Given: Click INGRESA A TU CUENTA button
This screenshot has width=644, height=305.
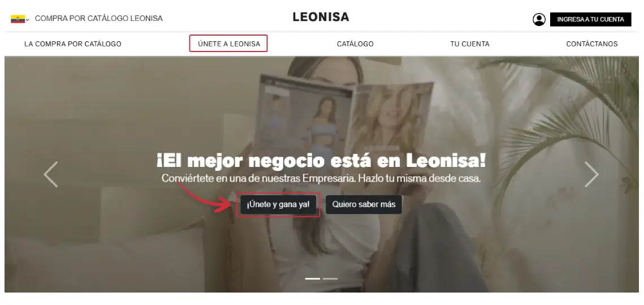Looking at the screenshot, I should [x=591, y=19].
